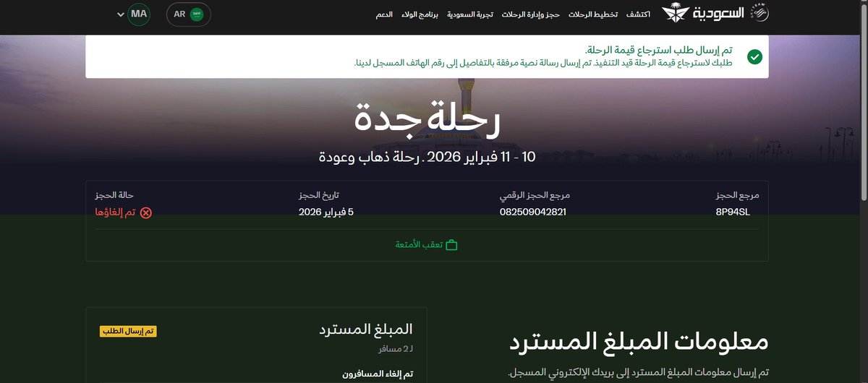Click the Saudi flag icon in language selector
This screenshot has width=868, height=383.
coord(196,14)
